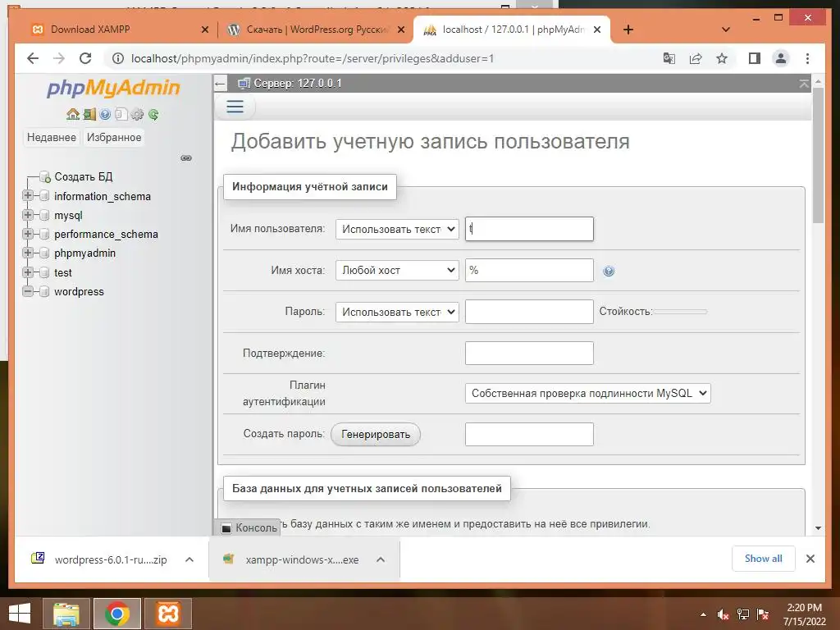Image resolution: width=840 pixels, height=630 pixels.
Task: Open the Избранное tab
Action: (x=114, y=137)
